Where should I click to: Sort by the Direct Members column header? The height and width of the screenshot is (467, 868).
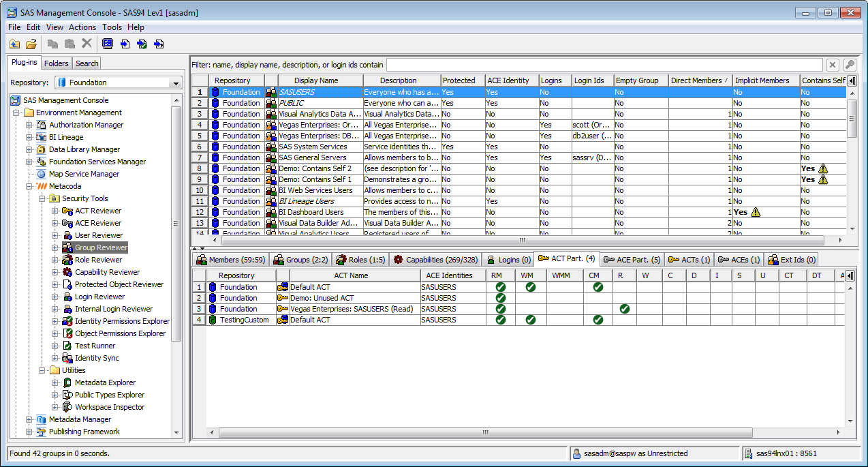(700, 80)
